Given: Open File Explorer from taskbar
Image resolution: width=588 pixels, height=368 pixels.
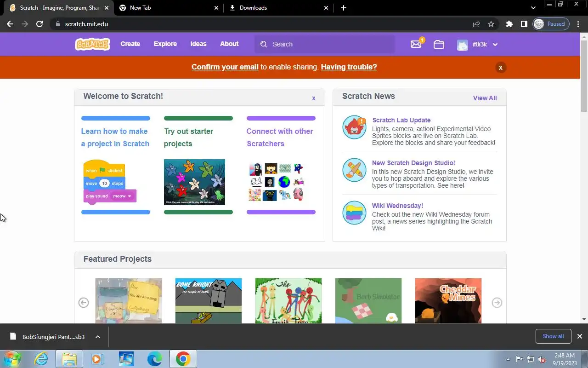Looking at the screenshot, I should 69,359.
